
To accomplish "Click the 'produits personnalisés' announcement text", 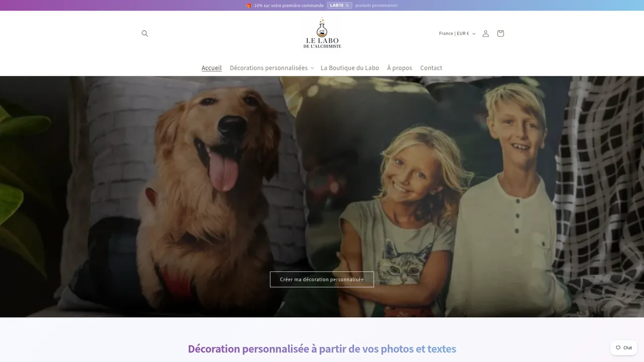I will 376,6.
